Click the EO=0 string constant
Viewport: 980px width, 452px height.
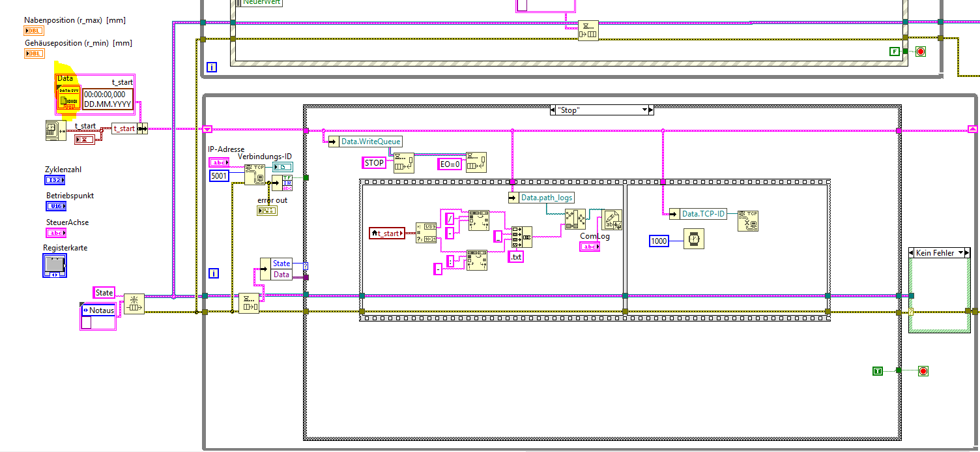(451, 164)
